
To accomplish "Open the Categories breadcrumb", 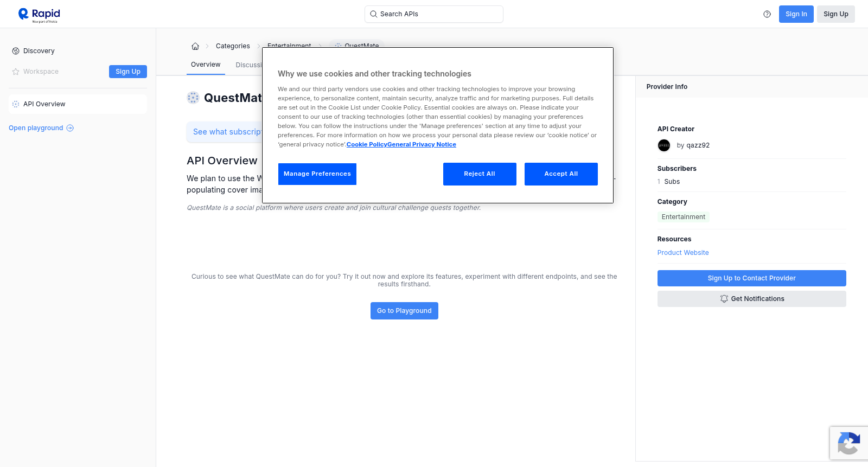I will 233,46.
